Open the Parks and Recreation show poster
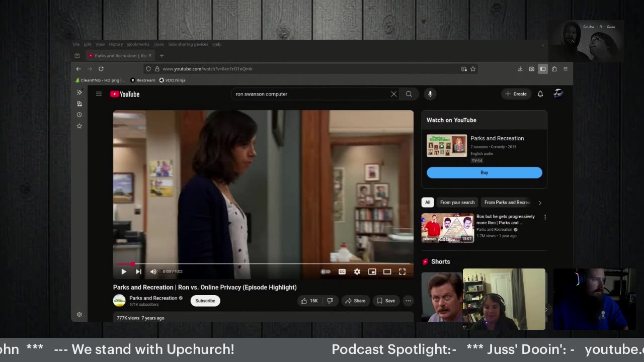Screen dimensions: 644x362 pyautogui.click(x=447, y=145)
